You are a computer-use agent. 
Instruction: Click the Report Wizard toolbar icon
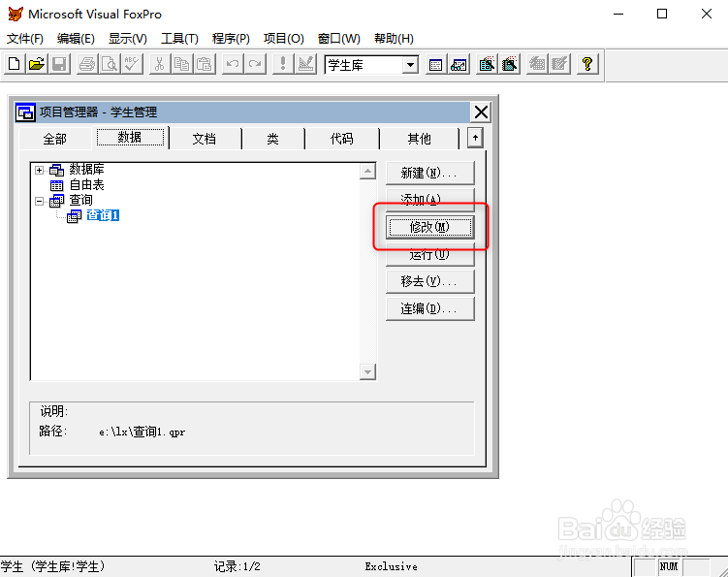(x=509, y=64)
